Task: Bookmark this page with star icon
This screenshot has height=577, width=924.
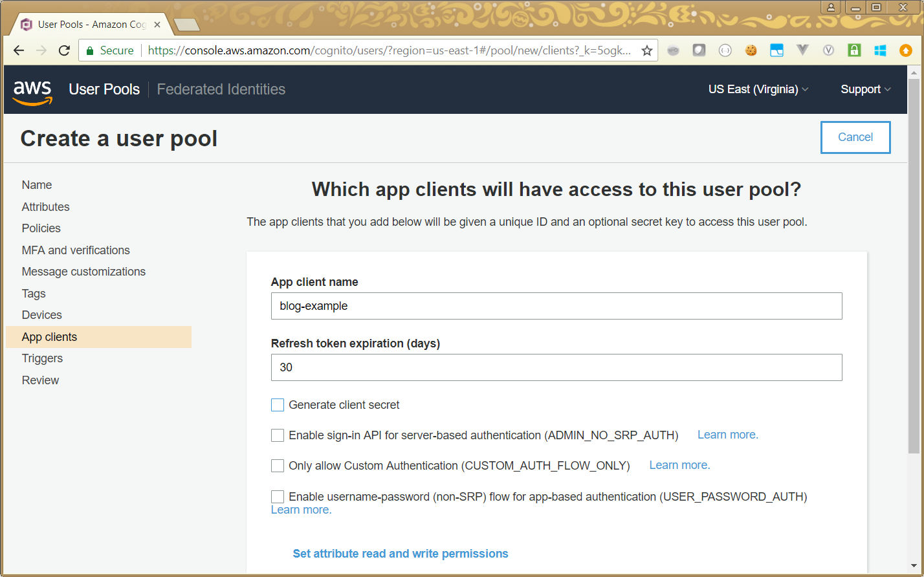Action: [x=646, y=50]
